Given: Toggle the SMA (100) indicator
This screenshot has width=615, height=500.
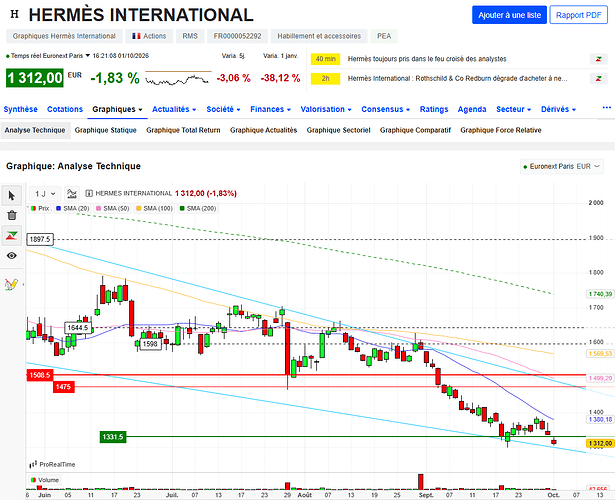Looking at the screenshot, I should click(155, 208).
